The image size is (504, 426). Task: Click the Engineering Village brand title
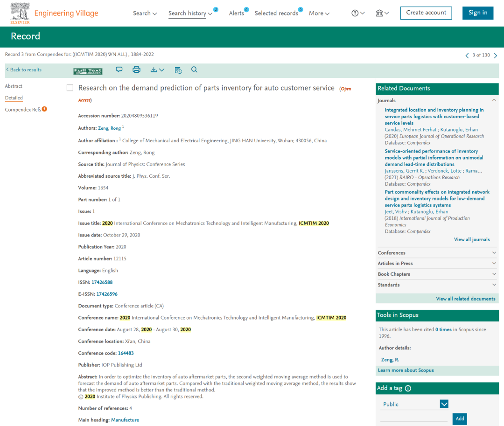[66, 13]
